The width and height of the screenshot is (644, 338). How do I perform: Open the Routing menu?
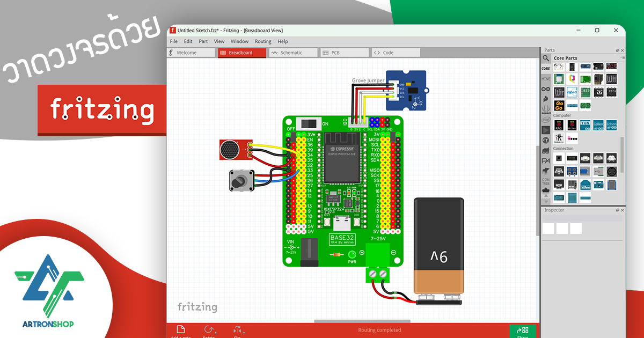click(x=263, y=41)
